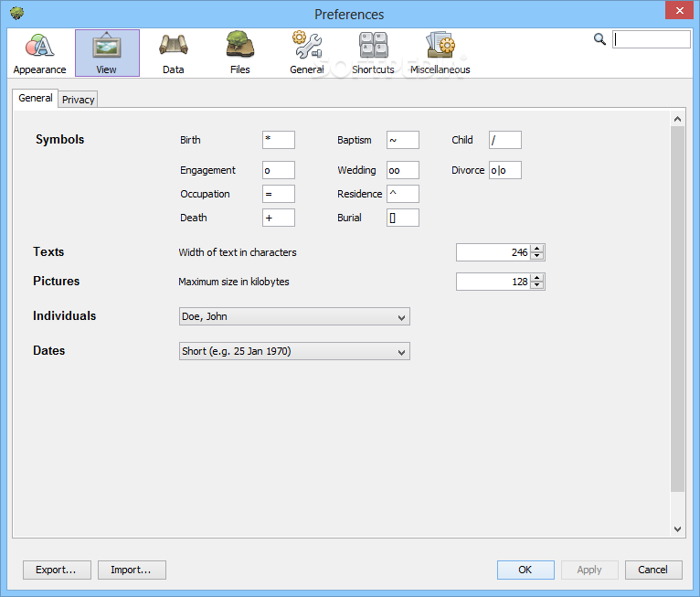Image resolution: width=700 pixels, height=597 pixels.
Task: Click the text width value field
Action: coord(493,252)
